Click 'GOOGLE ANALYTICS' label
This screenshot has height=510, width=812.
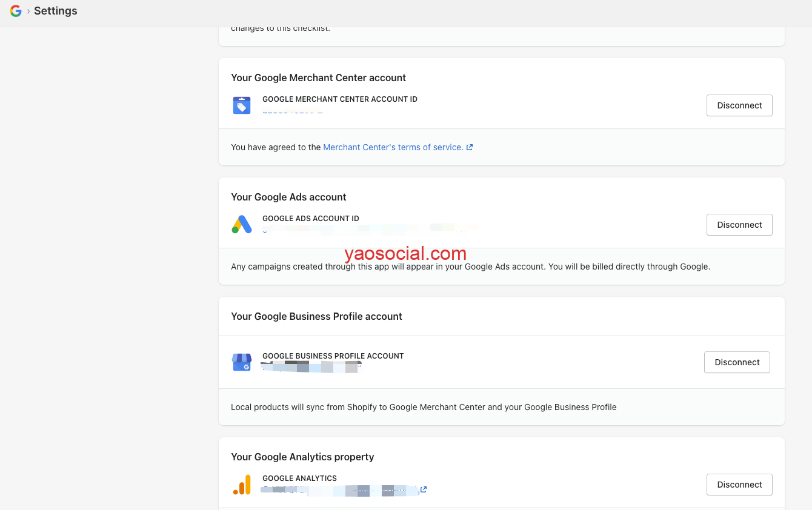point(299,479)
